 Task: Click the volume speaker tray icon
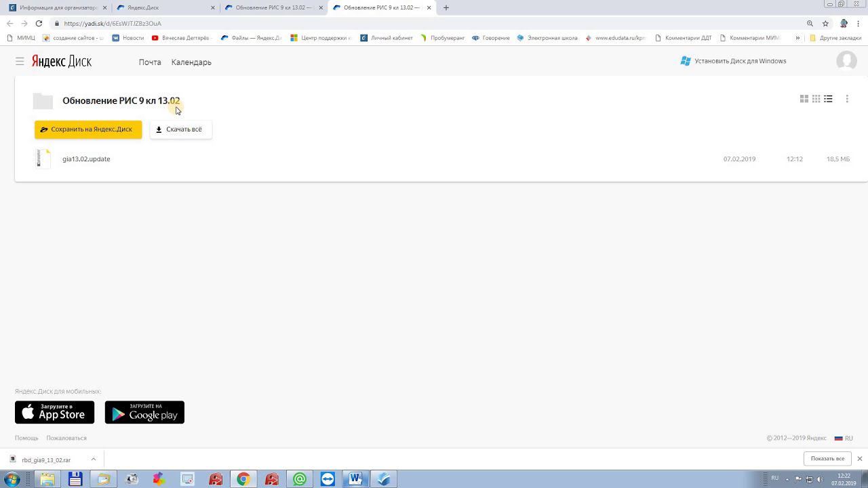(819, 479)
